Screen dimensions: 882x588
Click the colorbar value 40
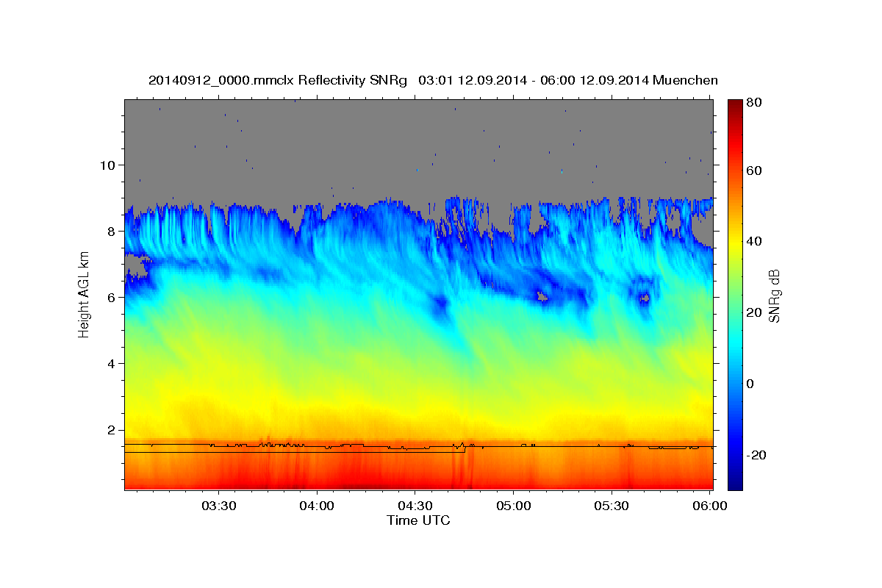[755, 242]
